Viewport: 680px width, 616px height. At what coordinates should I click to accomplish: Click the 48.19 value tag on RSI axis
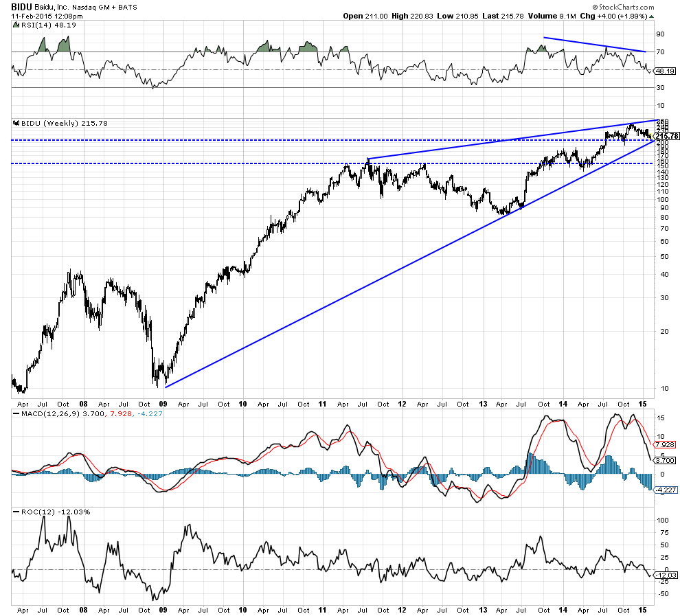[x=664, y=71]
